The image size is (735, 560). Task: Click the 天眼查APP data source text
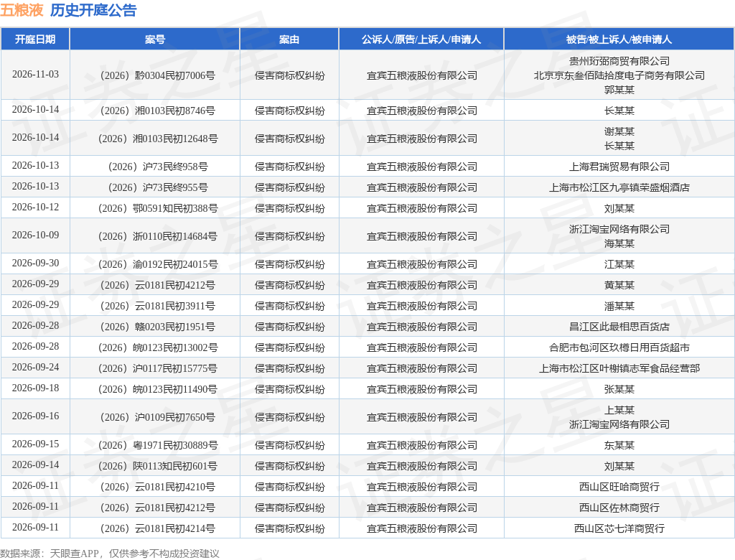[x=74, y=554]
